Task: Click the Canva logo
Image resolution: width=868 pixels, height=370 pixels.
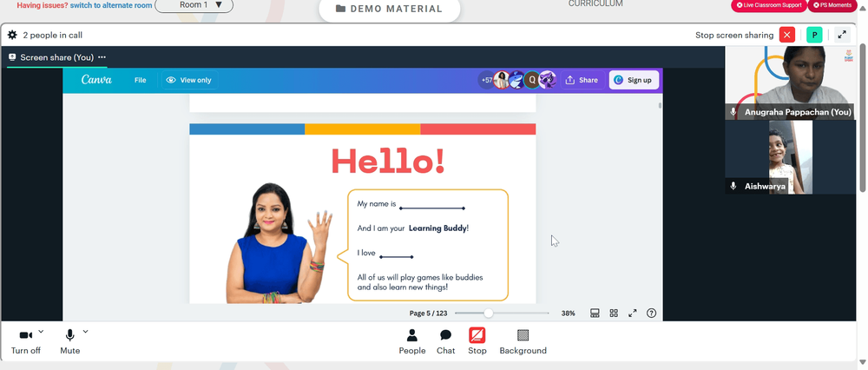Action: (96, 80)
